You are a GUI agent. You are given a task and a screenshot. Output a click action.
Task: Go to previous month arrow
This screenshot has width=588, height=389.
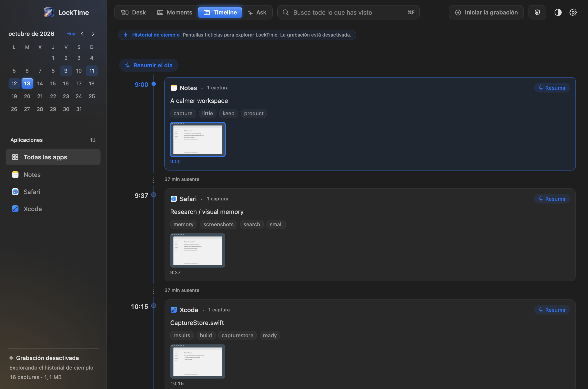tap(82, 34)
